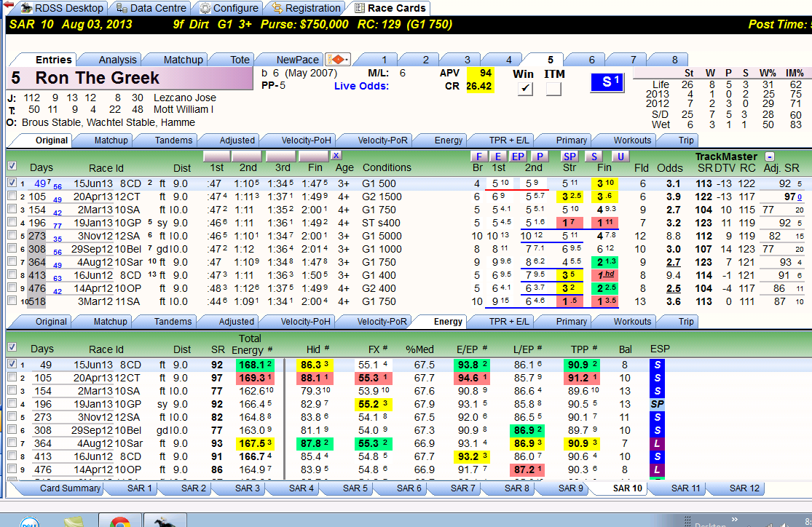Click the purple L marker for 4Aug12 row

point(657,443)
